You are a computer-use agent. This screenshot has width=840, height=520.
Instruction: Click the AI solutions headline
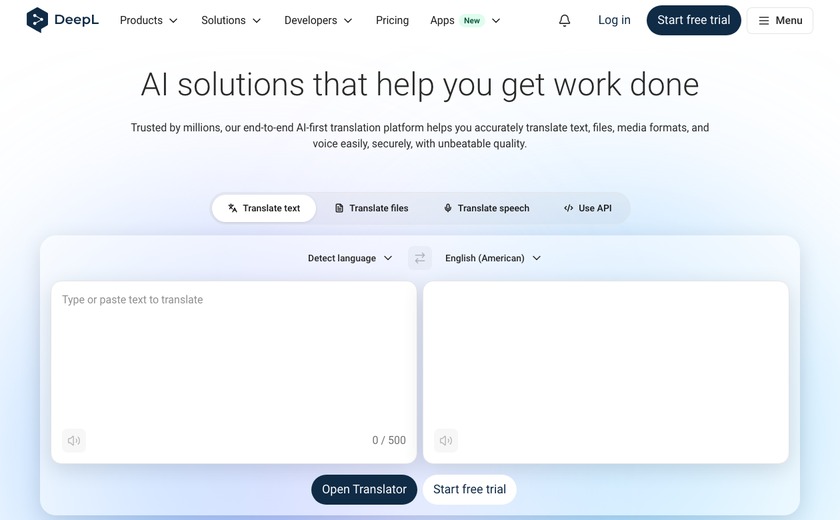click(420, 85)
